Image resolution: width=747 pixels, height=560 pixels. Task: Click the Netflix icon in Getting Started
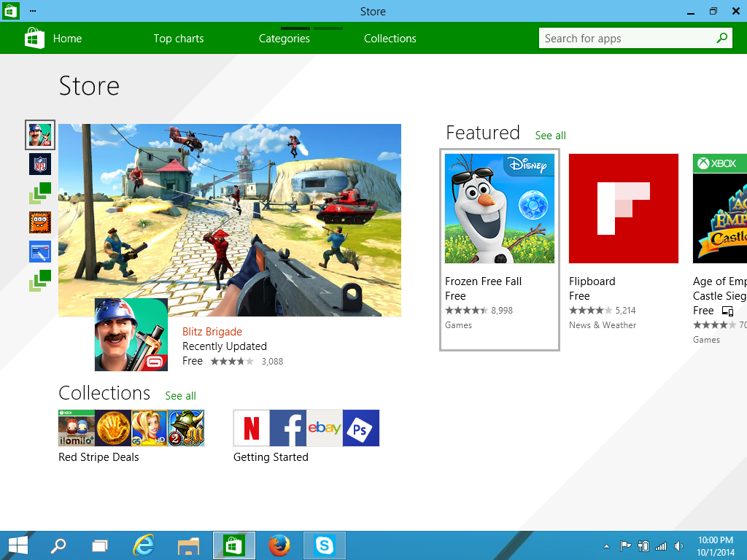pyautogui.click(x=252, y=427)
